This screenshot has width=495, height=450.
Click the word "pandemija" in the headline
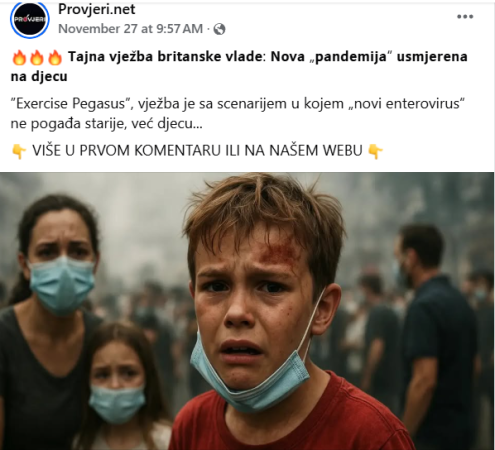[x=351, y=57]
